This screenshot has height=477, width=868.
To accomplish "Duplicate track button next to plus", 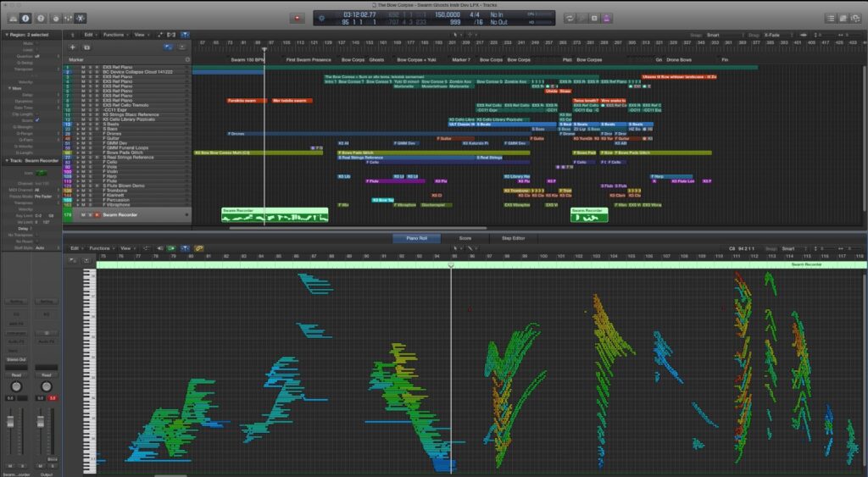I will coord(86,47).
